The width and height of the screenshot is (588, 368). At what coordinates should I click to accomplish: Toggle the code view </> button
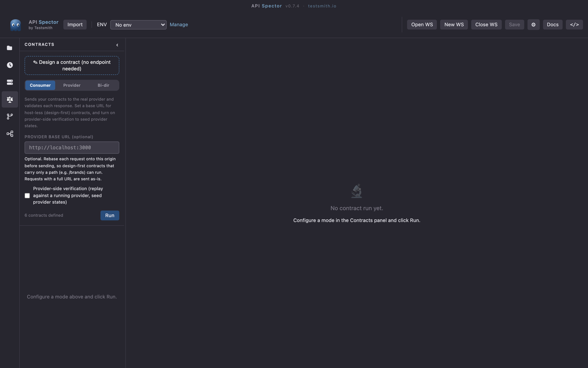pos(574,25)
